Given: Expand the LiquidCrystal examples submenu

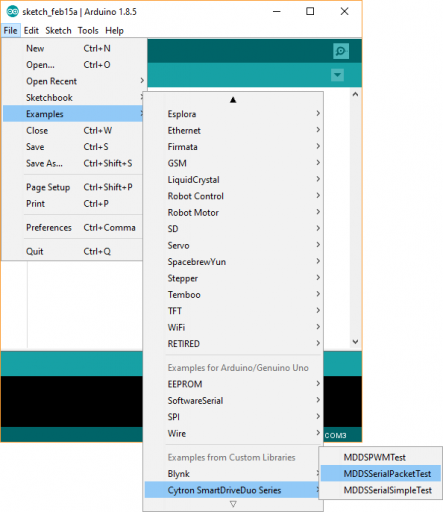Looking at the screenshot, I should point(233,180).
